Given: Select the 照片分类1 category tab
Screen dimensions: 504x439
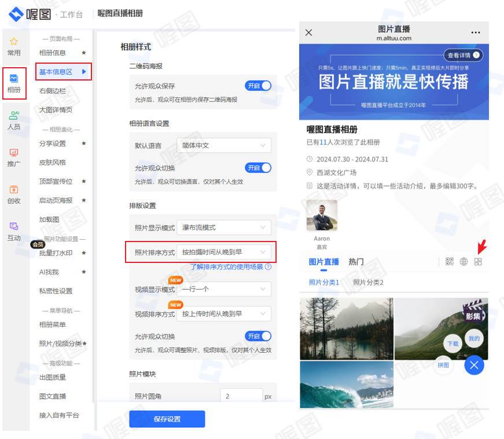Looking at the screenshot, I should (x=323, y=283).
